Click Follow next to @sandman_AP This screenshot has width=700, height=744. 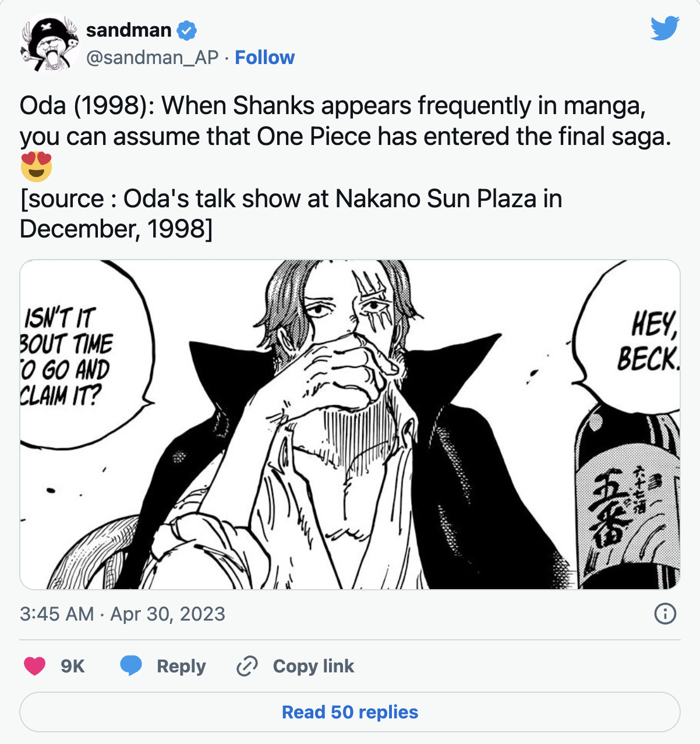pyautogui.click(x=265, y=57)
